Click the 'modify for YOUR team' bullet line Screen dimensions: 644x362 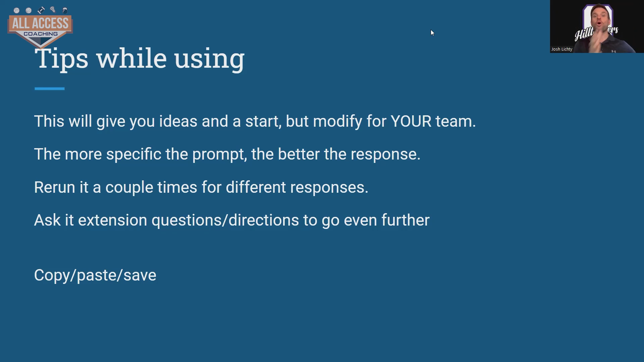tap(255, 121)
